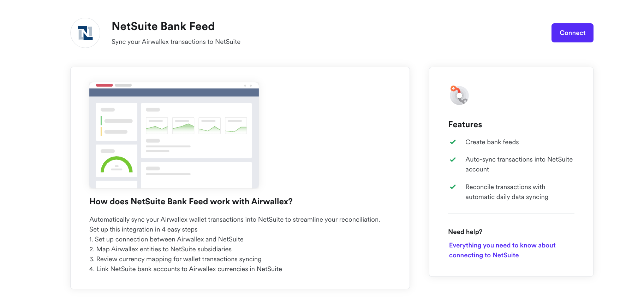The height and width of the screenshot is (304, 644).
Task: Click the last mini chart in preview
Action: tap(236, 125)
